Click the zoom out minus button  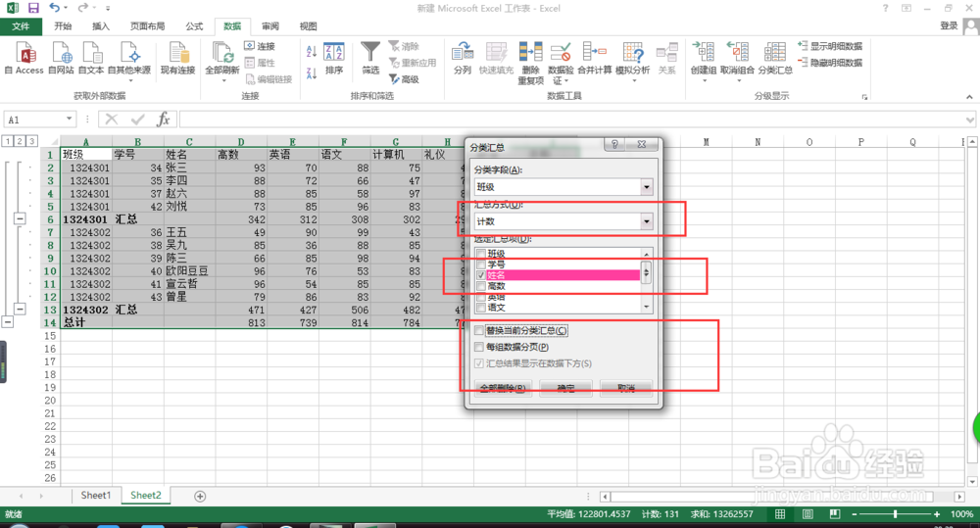[855, 514]
